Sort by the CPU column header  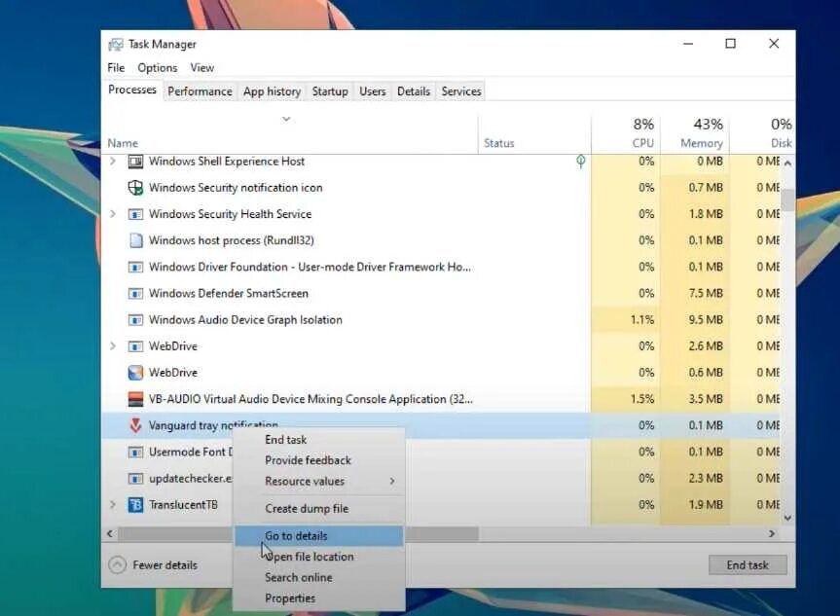click(x=642, y=143)
